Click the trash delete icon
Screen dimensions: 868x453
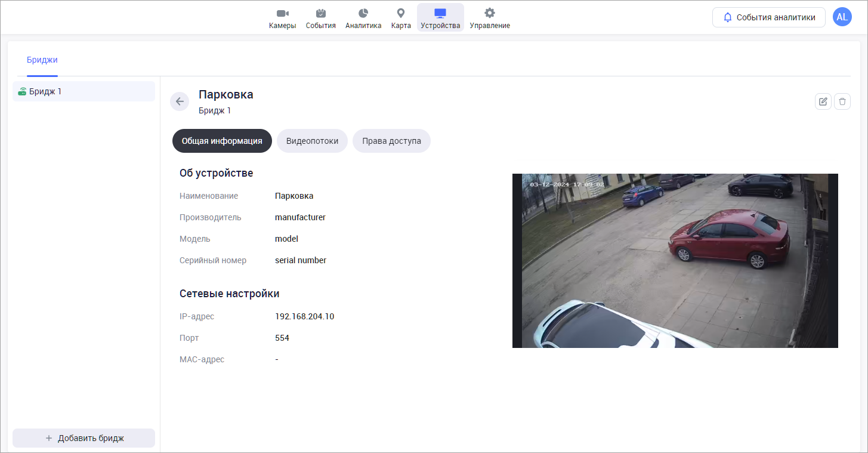click(x=842, y=101)
